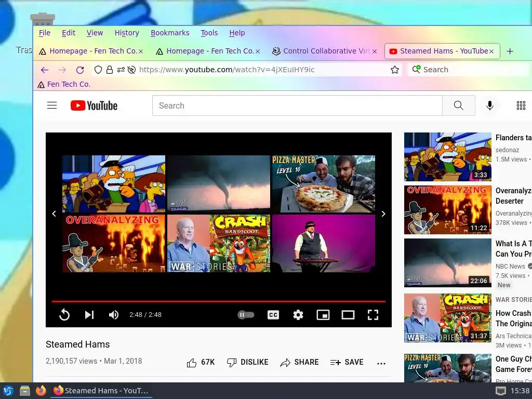Screen dimensions: 532x399
Task: Click system tray display icon
Action: pyautogui.click(x=500, y=391)
